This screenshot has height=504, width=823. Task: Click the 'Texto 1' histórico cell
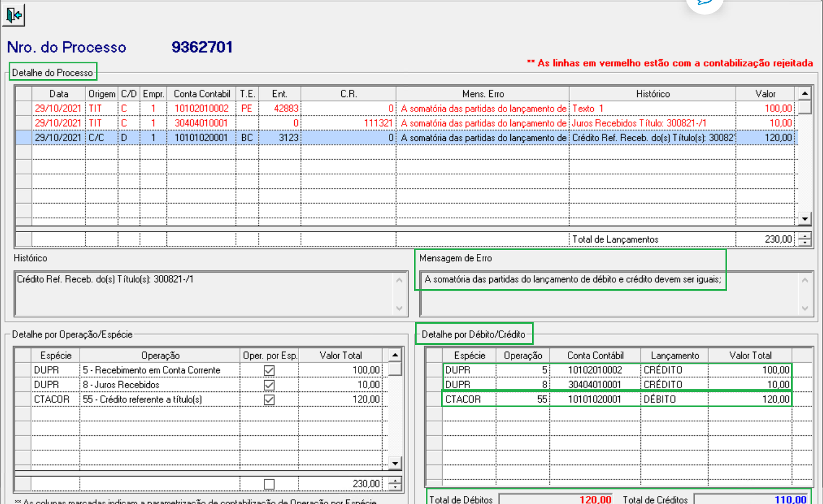(x=652, y=108)
